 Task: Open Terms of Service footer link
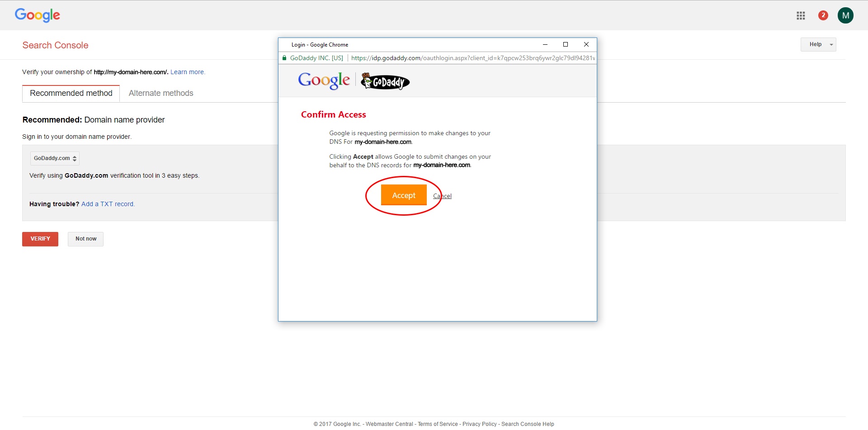coord(438,424)
